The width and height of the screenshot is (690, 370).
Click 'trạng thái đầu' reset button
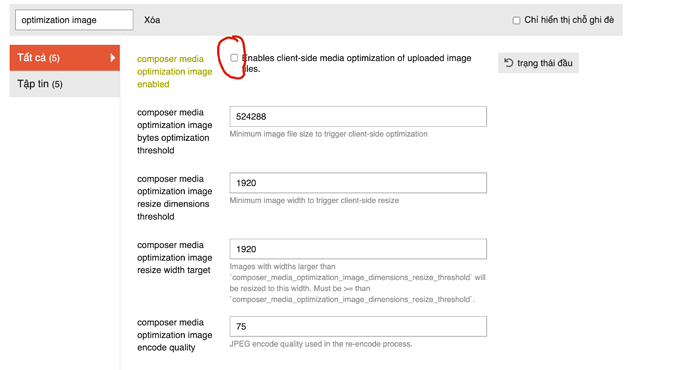538,63
